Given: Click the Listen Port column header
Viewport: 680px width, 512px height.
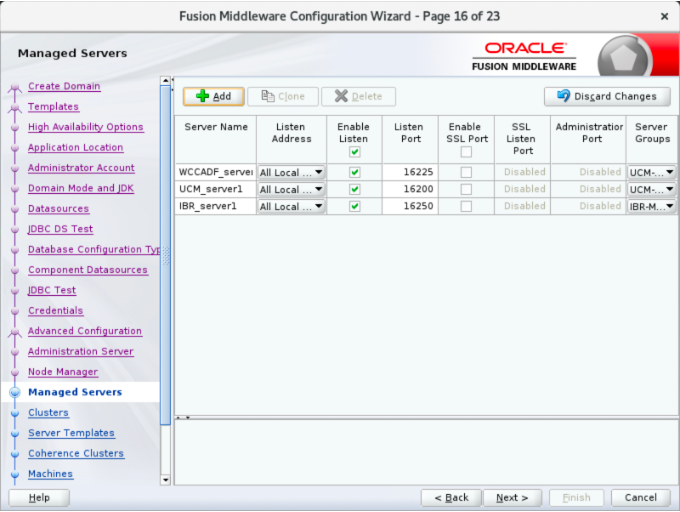Looking at the screenshot, I should 410,139.
